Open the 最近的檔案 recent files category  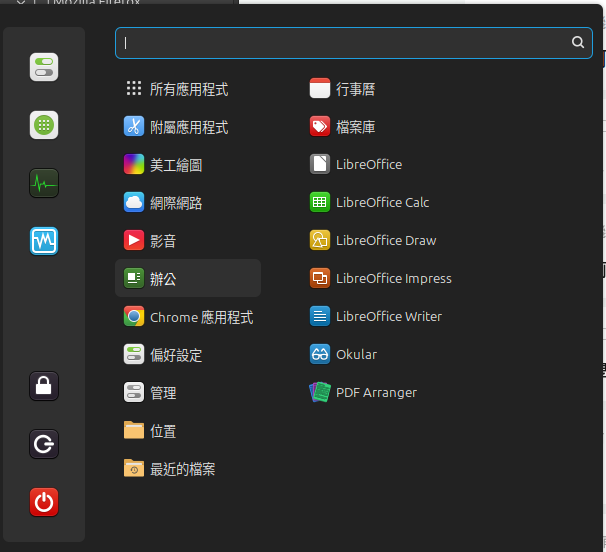[x=188, y=468]
